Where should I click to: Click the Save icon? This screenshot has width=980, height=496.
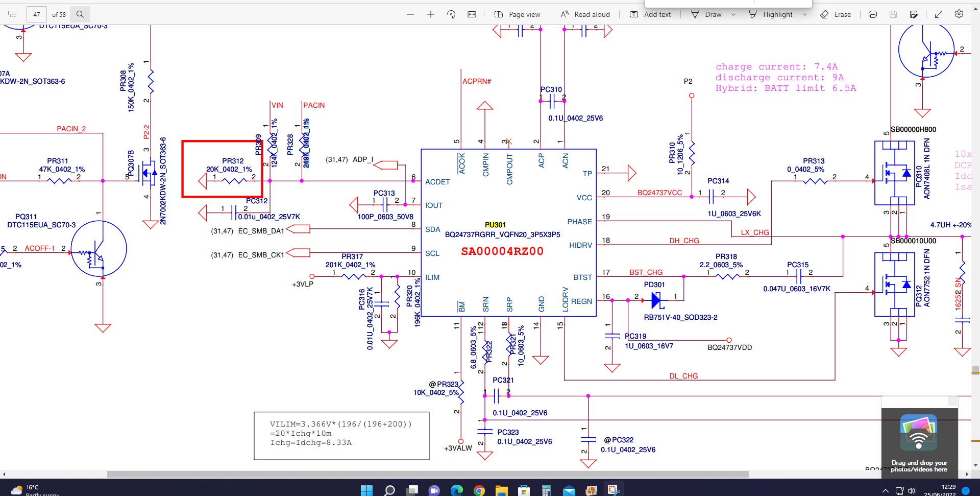(893, 14)
